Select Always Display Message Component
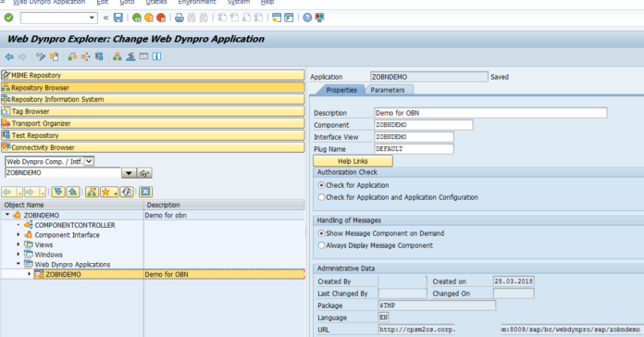The image size is (644, 337). (322, 245)
